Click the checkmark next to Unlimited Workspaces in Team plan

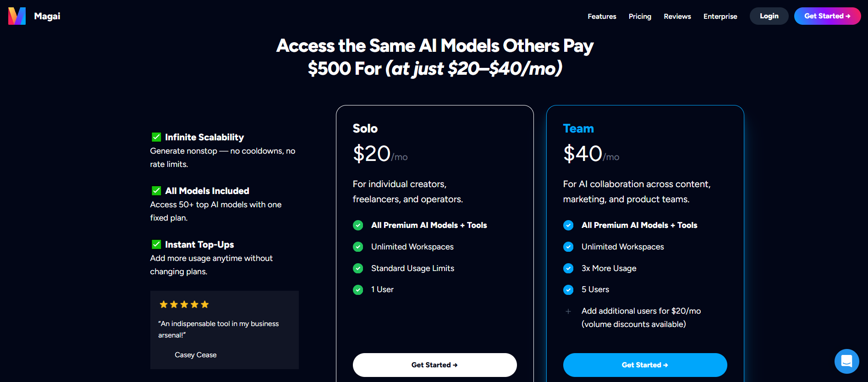pos(568,247)
